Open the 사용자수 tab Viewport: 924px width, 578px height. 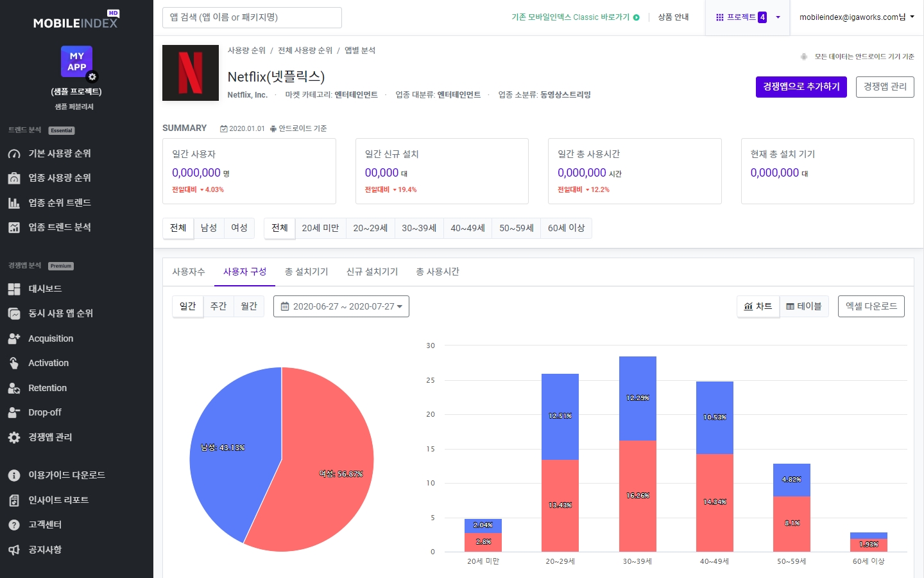[189, 272]
